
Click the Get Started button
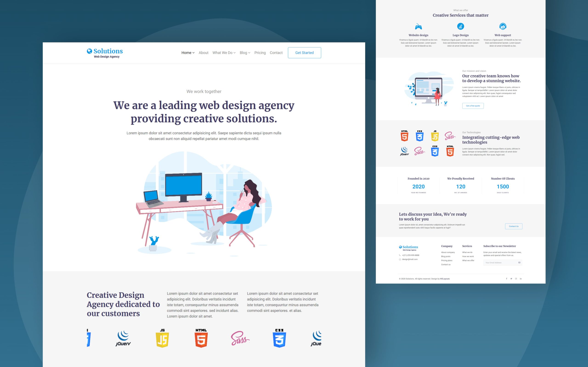click(x=304, y=53)
